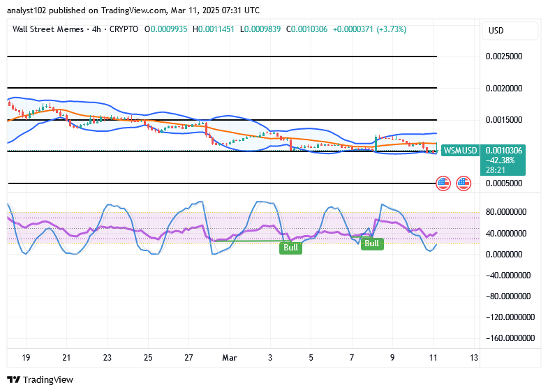Open the USD currency selector
Screen dimensions: 548x392
pos(510,31)
